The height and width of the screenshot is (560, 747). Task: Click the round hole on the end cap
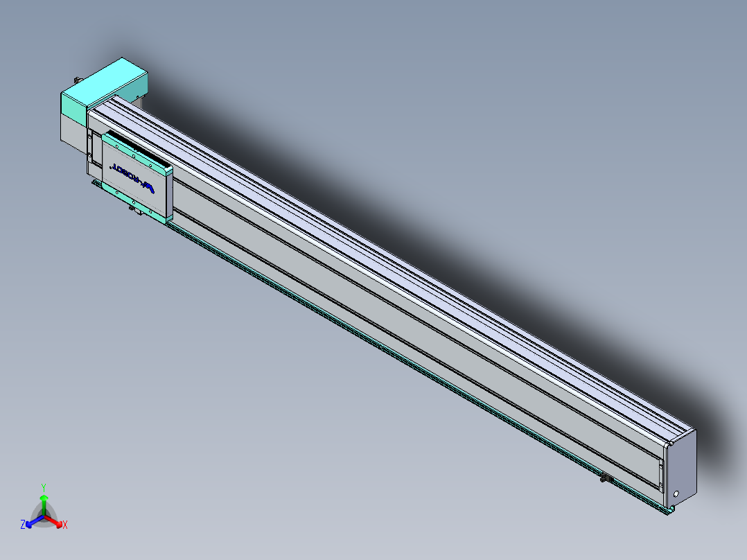click(x=676, y=494)
